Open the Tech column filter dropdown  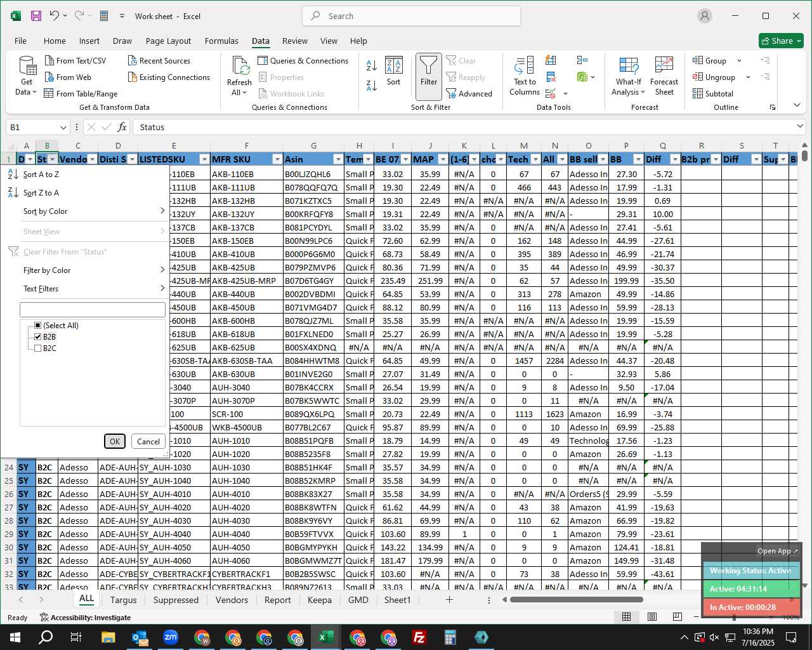(x=535, y=159)
